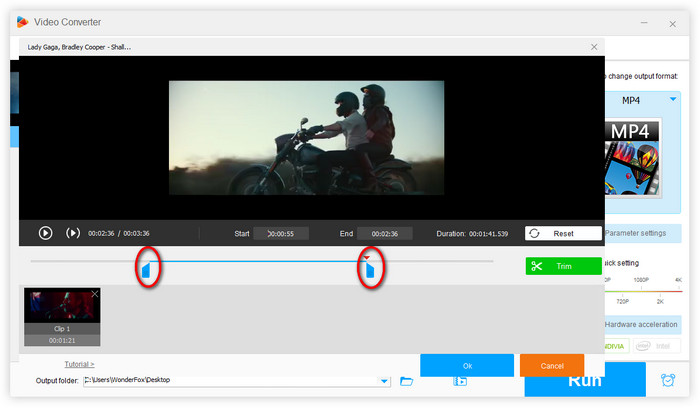Click the Clip 1 duration 00:01:21
Viewport: 700px width, 408px height.
[62, 341]
